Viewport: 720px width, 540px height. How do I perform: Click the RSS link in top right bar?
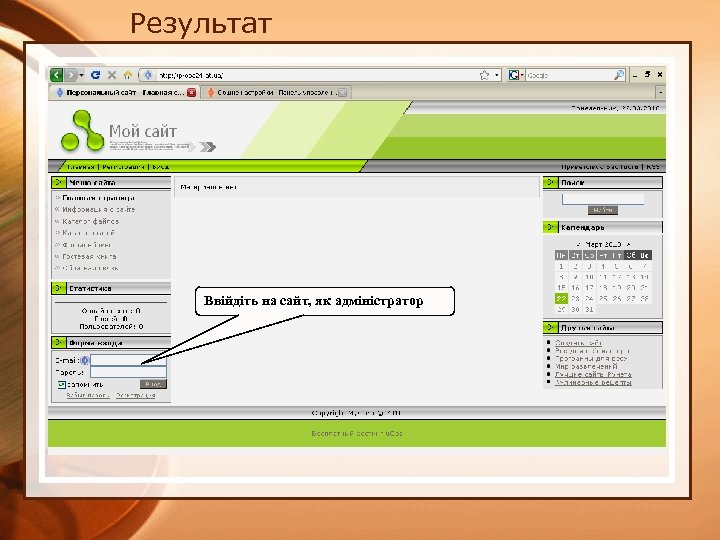[x=653, y=167]
